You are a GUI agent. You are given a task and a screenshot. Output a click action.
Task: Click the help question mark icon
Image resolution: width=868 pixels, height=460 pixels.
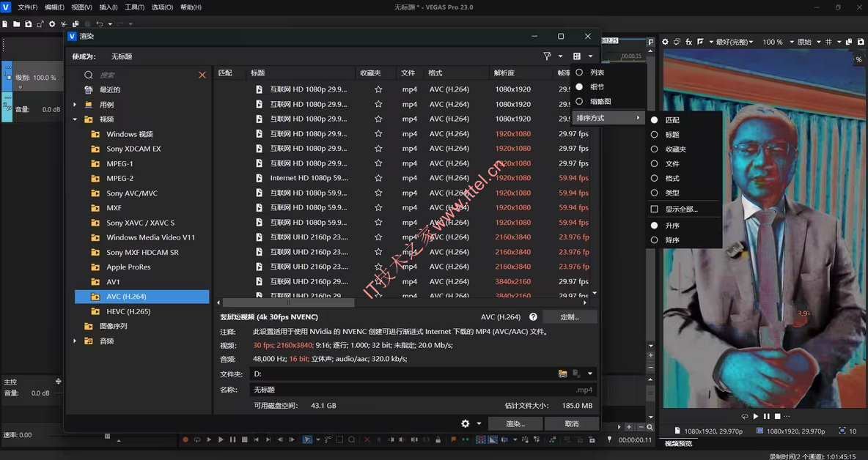point(533,317)
